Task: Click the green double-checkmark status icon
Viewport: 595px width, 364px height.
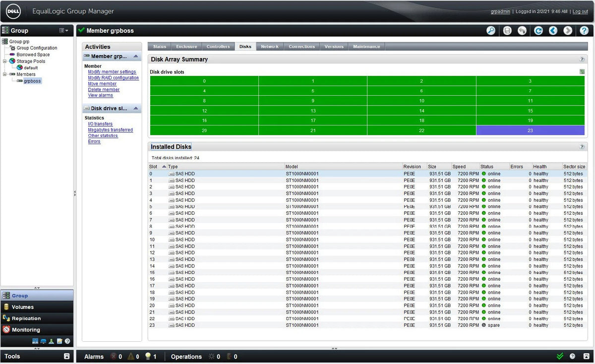Action: coord(560,357)
